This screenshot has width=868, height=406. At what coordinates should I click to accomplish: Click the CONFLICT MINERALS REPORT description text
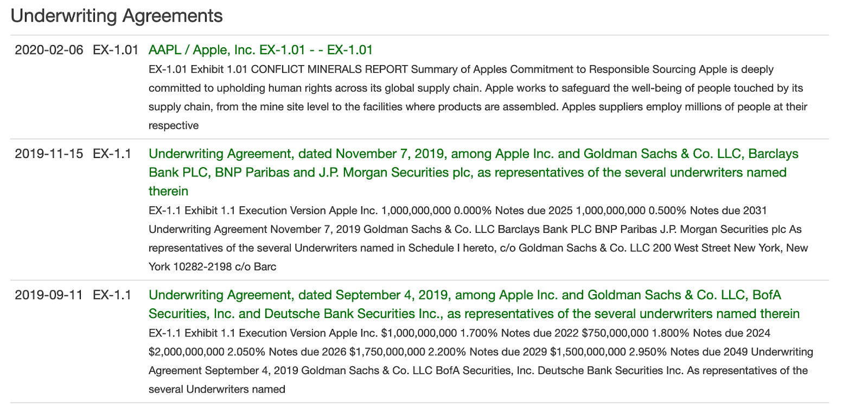[330, 69]
